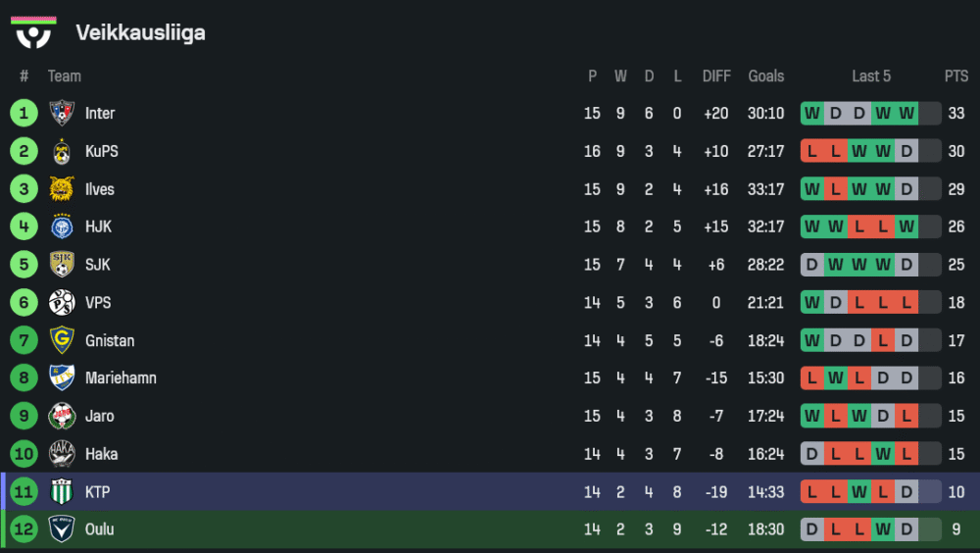Image resolution: width=980 pixels, height=553 pixels.
Task: Open the Oulu team name link
Action: pyautogui.click(x=99, y=529)
